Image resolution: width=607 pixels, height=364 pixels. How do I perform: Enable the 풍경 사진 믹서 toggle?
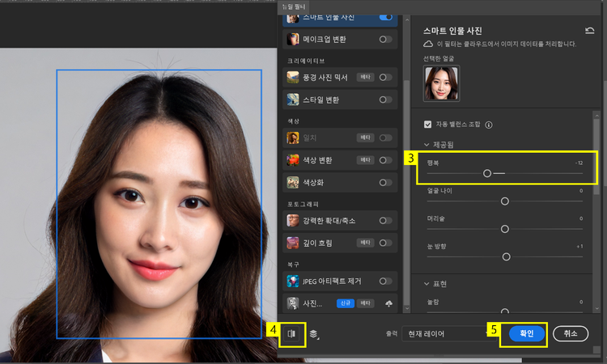click(x=385, y=78)
